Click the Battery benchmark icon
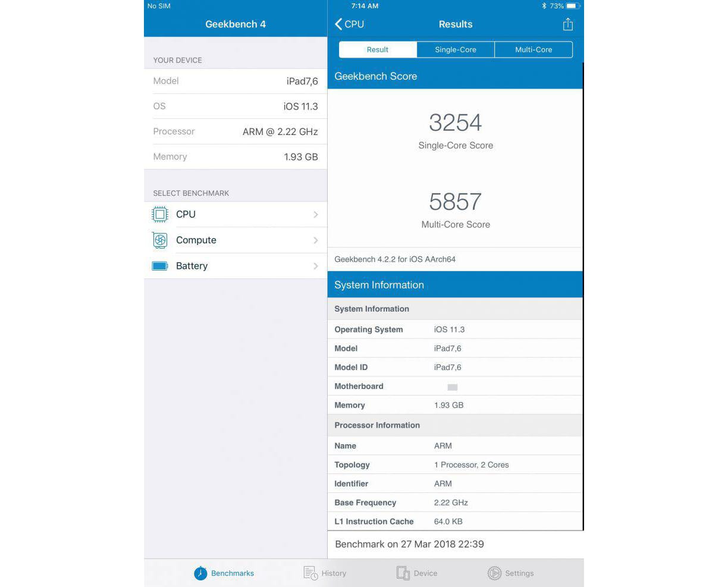Viewport: 728px width, 587px height. [x=160, y=266]
